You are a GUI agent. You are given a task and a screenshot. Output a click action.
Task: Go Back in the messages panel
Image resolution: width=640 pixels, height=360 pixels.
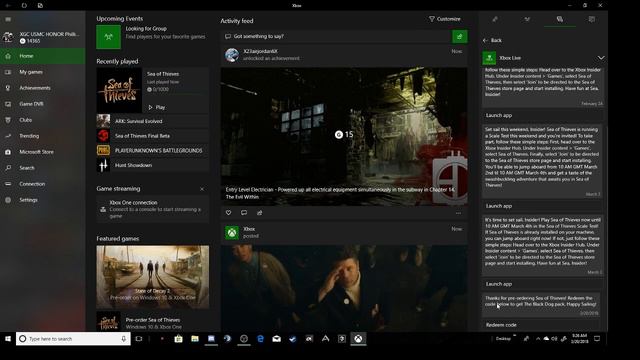(x=493, y=40)
